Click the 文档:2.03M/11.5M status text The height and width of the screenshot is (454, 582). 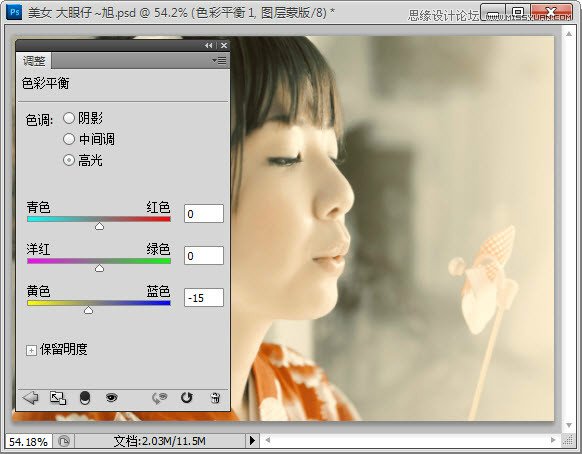[x=160, y=441]
